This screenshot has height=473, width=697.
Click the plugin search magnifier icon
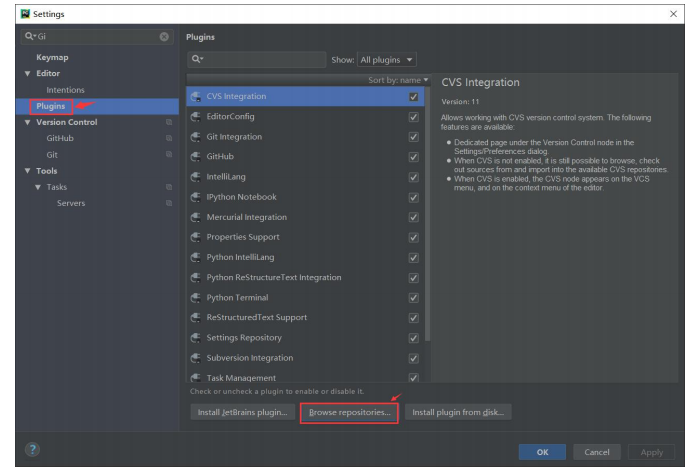197,59
